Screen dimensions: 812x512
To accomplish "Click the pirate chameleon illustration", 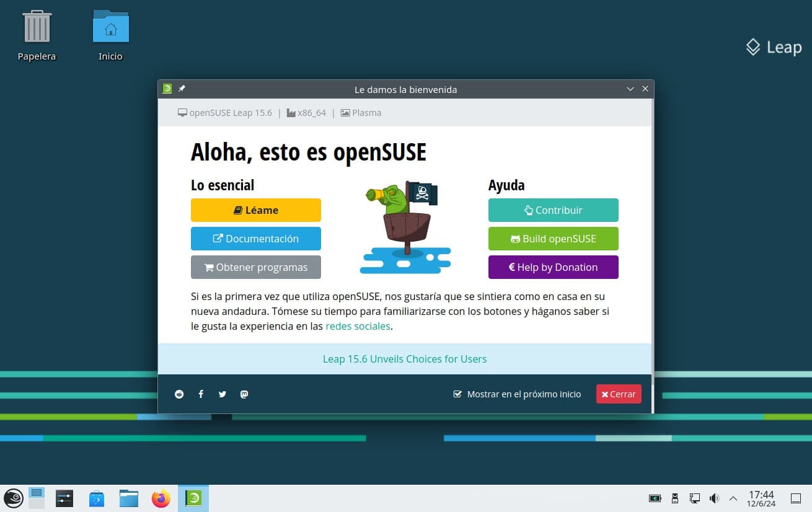I will tap(405, 227).
